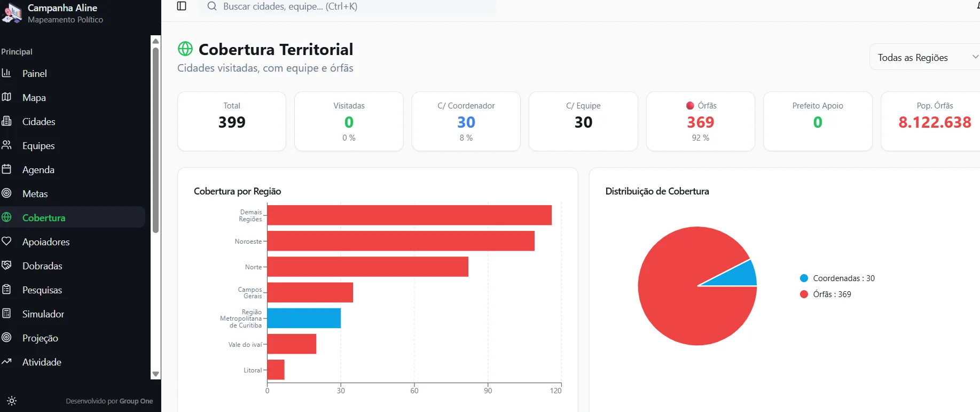Click the Group One developer link
Image resolution: width=980 pixels, height=412 pixels.
click(136, 401)
